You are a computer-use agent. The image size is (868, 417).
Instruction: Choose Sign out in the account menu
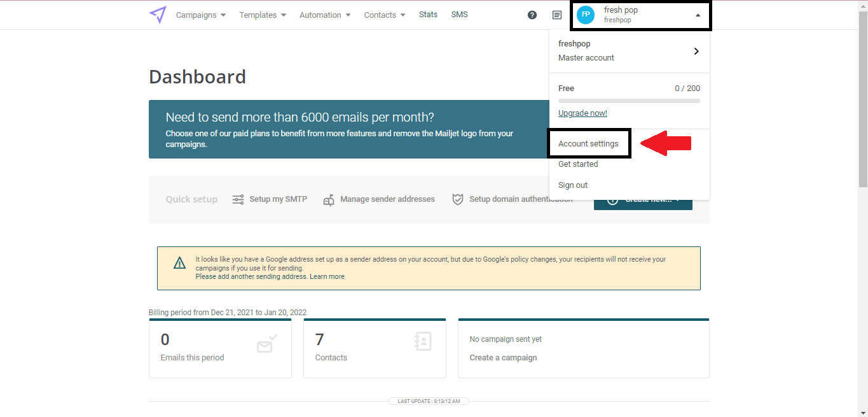tap(573, 185)
